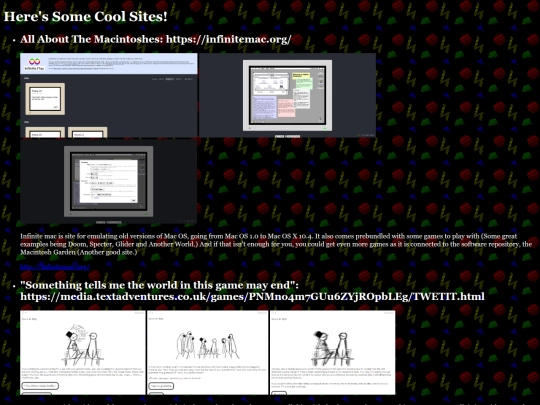This screenshot has height=405, width=540.
Task: Click the 'Here's Some Cool Sites!' heading
Action: [85, 17]
